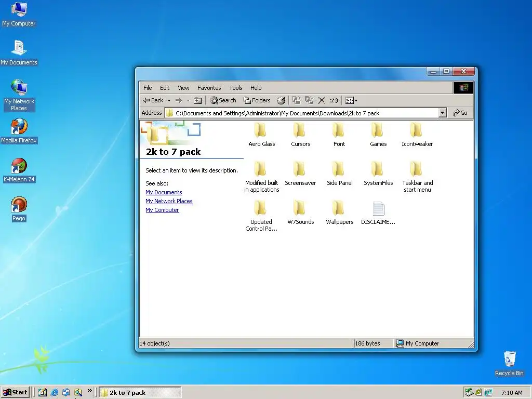Click the Forward arrow toolbar button
The width and height of the screenshot is (532, 399).
(179, 100)
